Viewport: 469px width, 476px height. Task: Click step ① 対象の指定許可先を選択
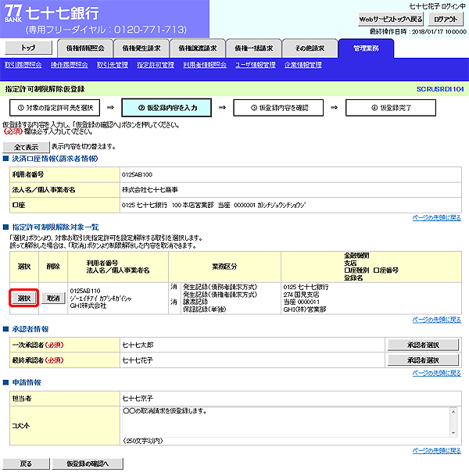click(55, 108)
